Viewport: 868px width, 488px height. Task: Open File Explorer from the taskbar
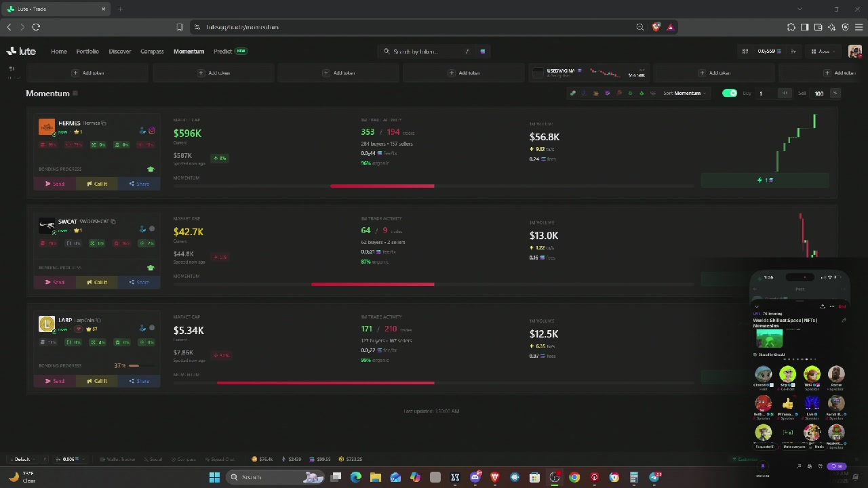tap(375, 477)
